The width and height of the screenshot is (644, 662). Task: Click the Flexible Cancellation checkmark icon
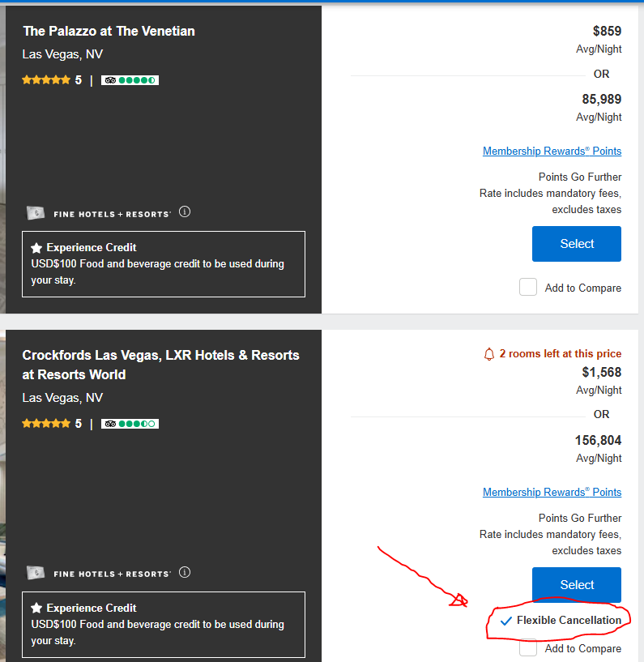coord(506,621)
